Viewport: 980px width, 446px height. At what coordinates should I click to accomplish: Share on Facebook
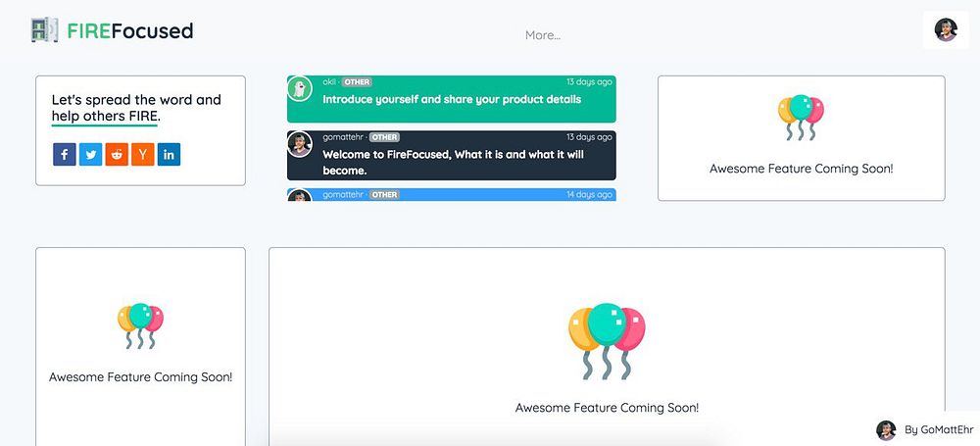tap(65, 154)
